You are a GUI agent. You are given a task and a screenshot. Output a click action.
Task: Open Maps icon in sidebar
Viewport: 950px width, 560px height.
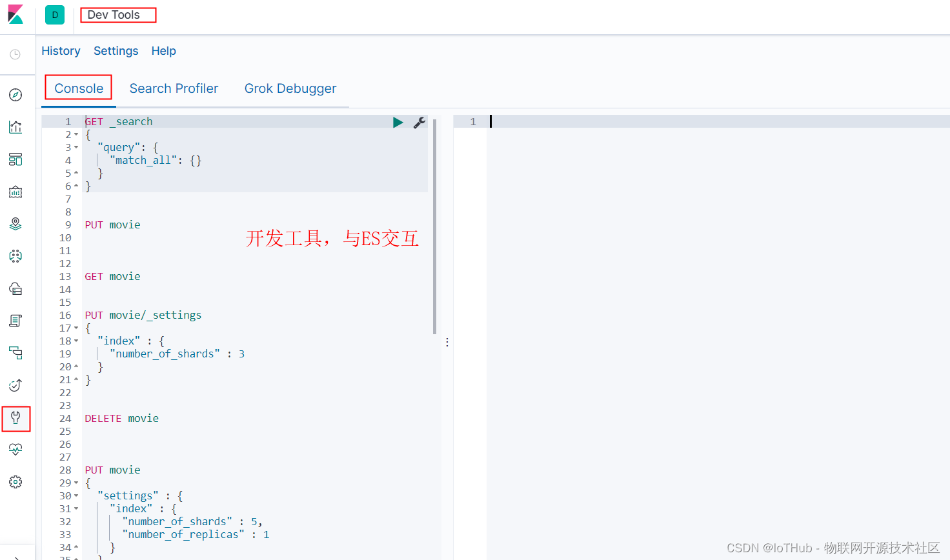click(x=15, y=224)
